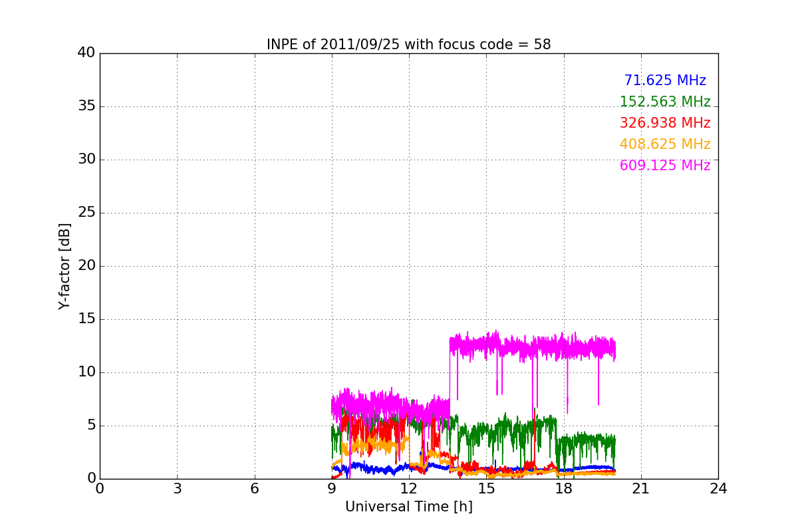Viewport: 798px width, 532px height.
Task: Click the y-axis tick label 10
Action: coord(86,372)
